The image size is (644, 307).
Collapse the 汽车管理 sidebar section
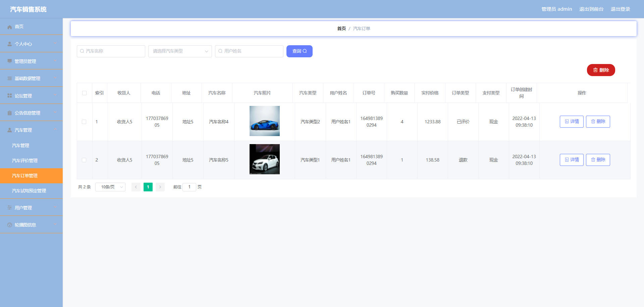(31, 130)
